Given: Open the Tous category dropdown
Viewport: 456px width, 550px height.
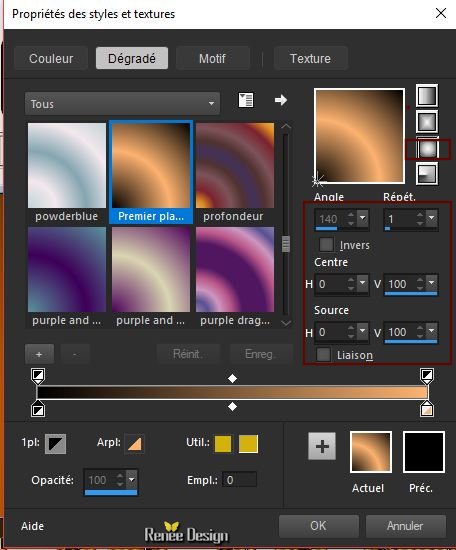Looking at the screenshot, I should (122, 103).
